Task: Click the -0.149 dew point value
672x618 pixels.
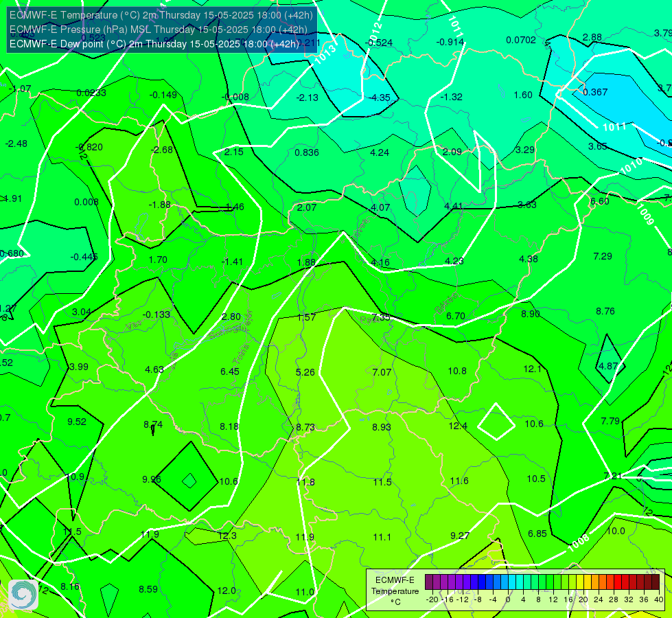Action: [x=163, y=95]
